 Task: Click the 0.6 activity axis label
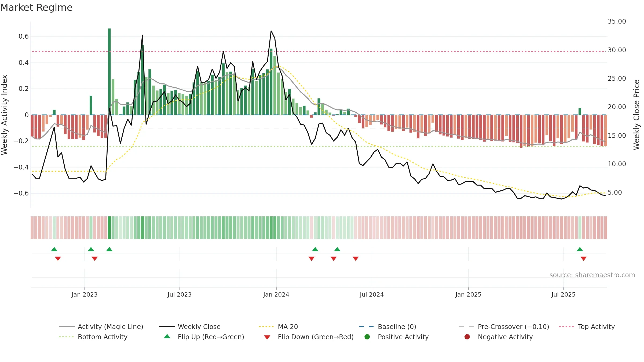(x=24, y=36)
